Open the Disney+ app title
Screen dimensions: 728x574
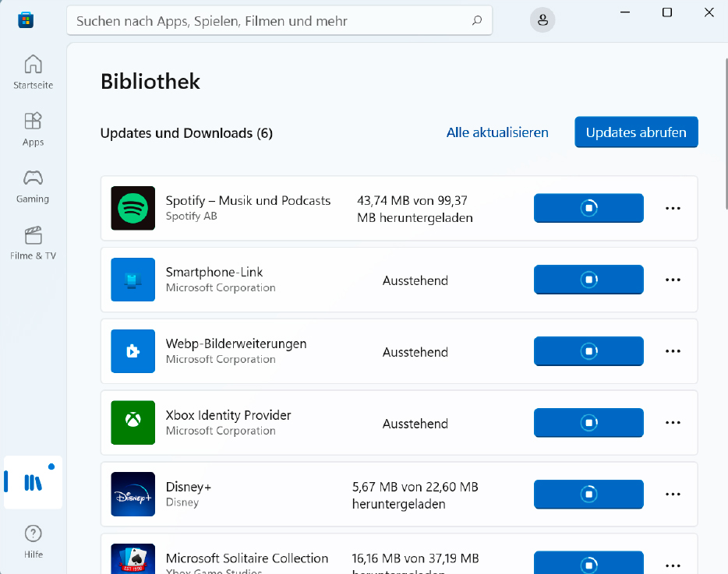coord(189,487)
